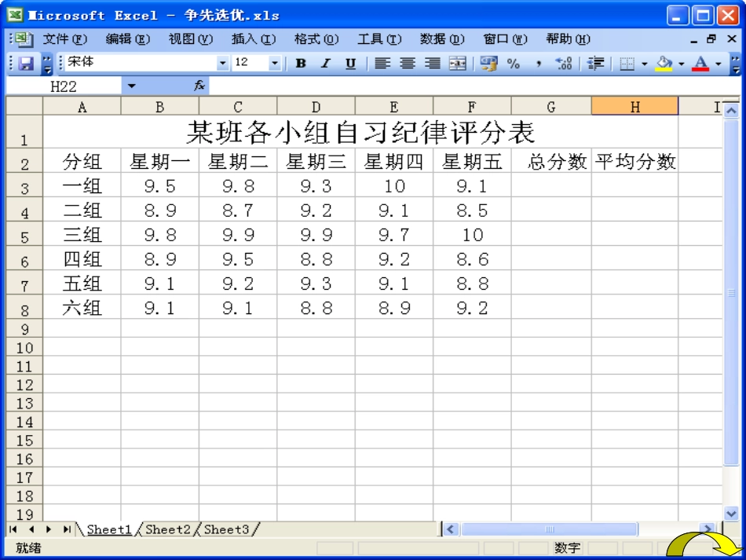Screen dimensions: 746x560
Task: Switch to Sheet3 tab
Action: click(x=226, y=529)
